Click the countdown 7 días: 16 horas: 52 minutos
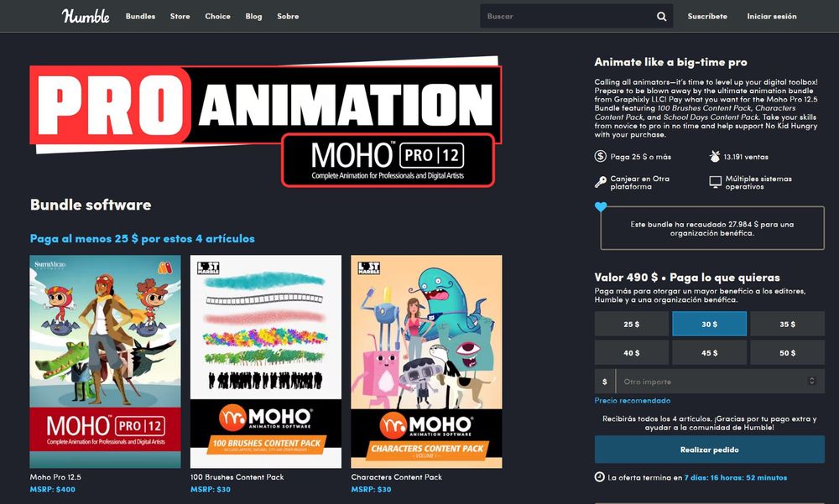 point(736,477)
